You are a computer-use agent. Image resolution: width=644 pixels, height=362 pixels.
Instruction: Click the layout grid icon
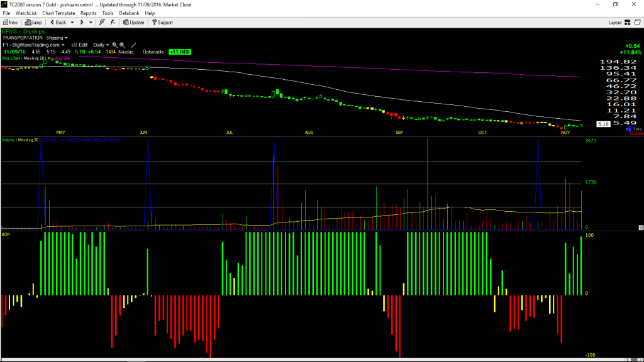click(628, 23)
